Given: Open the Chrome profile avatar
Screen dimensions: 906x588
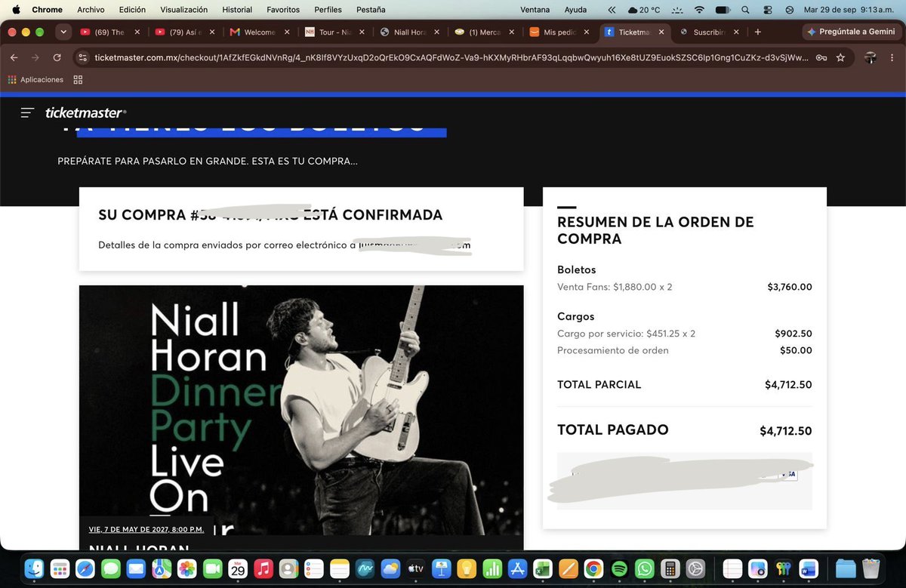Looking at the screenshot, I should click(871, 57).
